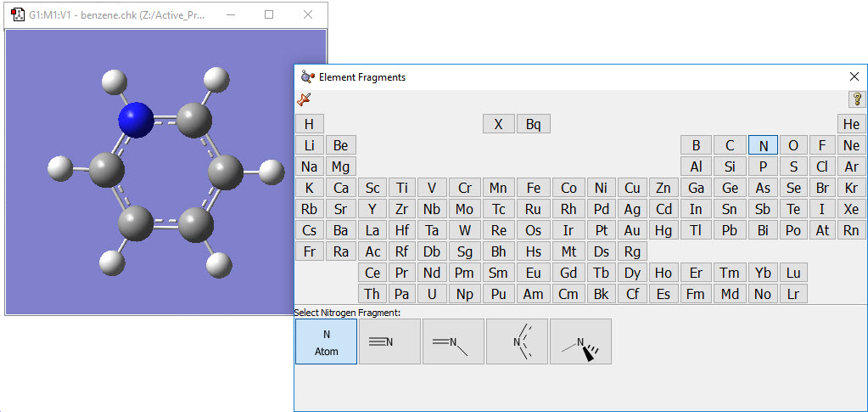Open the help question mark icon
This screenshot has height=412, width=868.
856,99
